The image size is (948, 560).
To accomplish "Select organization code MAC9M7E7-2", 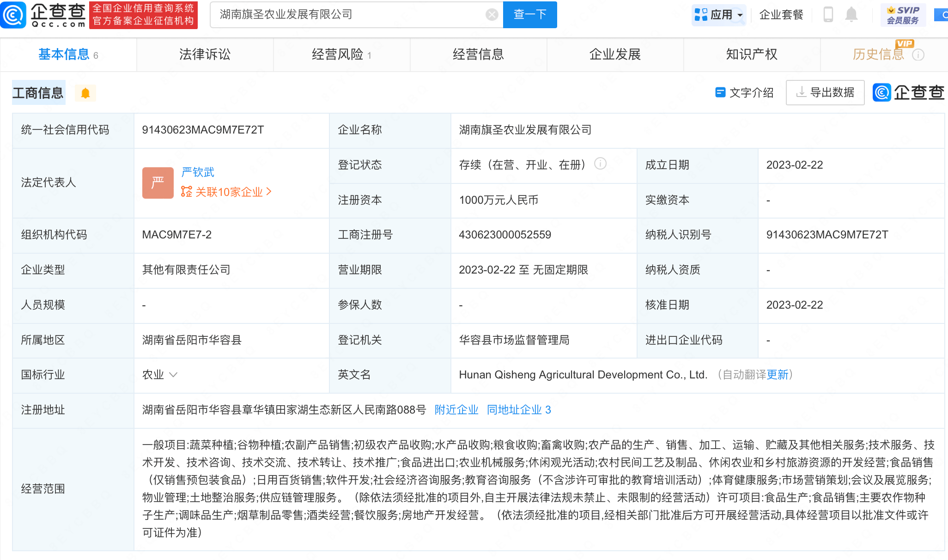I will [x=177, y=235].
